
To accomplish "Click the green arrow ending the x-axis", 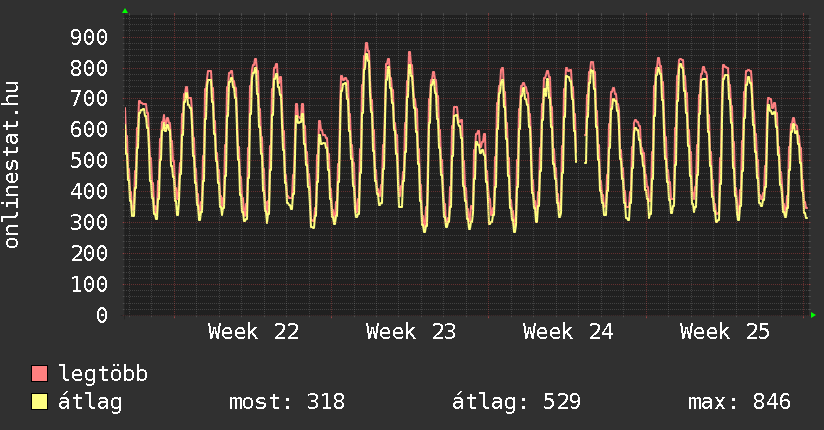I will coord(813,315).
